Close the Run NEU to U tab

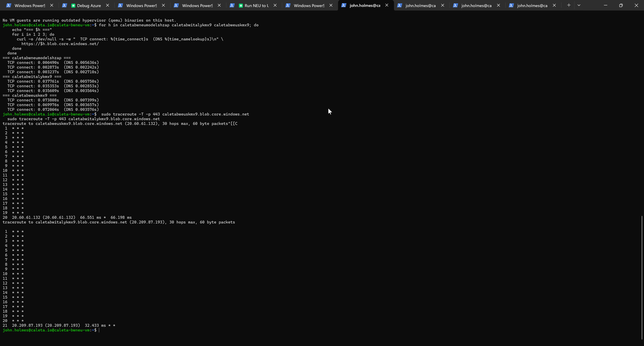275,5
